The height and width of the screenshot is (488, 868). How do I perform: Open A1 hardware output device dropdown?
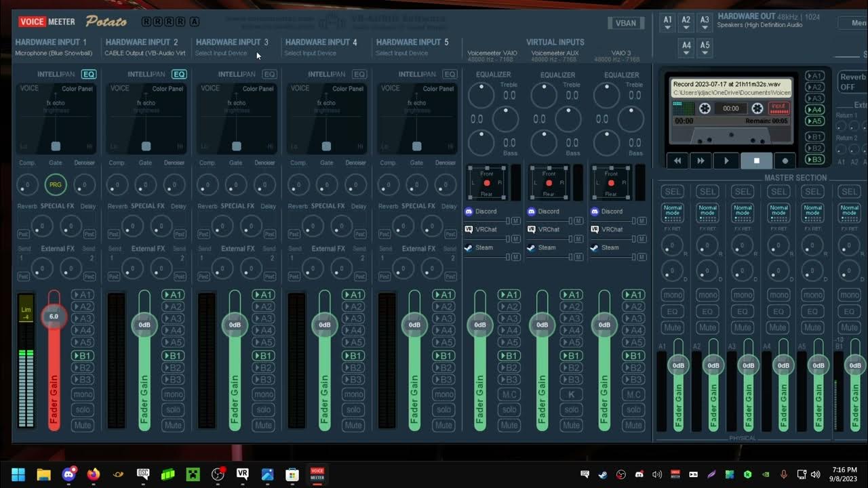click(x=668, y=23)
